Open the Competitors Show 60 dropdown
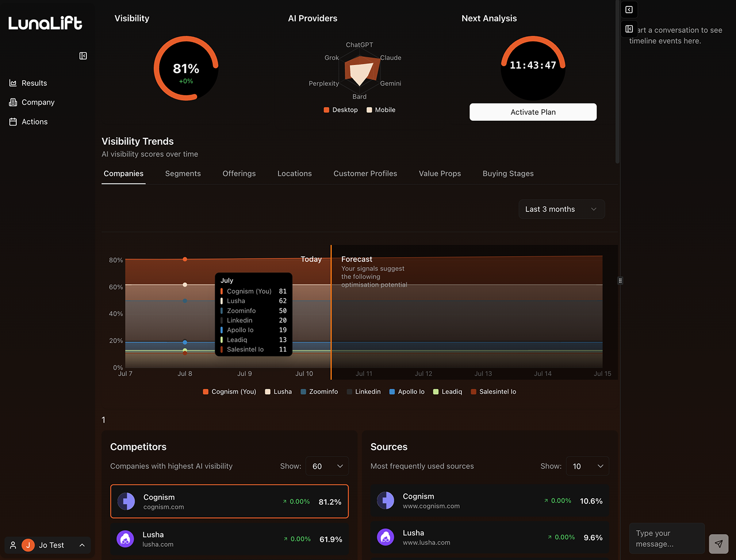 pos(327,466)
